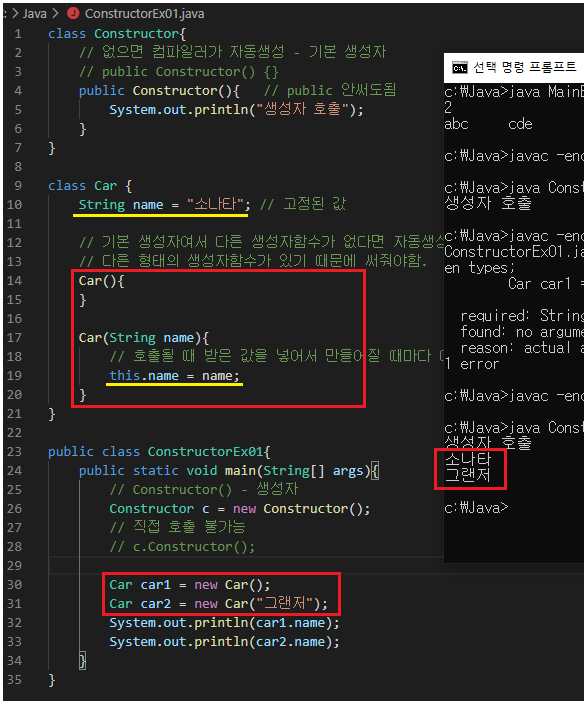
Task: Click 'Car(String name){' constructor line
Action: click(x=144, y=338)
